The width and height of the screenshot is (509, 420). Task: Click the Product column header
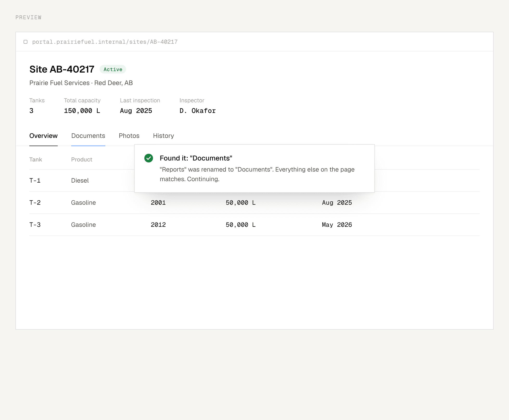(x=82, y=160)
